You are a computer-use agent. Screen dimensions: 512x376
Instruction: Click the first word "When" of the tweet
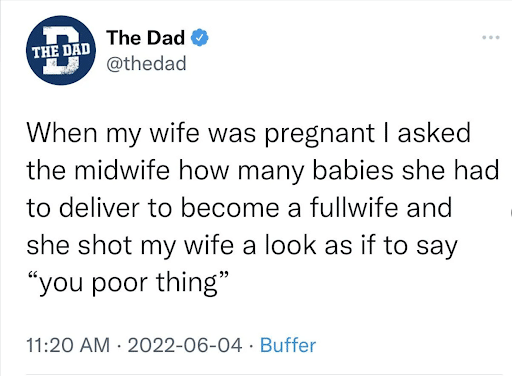(x=62, y=133)
